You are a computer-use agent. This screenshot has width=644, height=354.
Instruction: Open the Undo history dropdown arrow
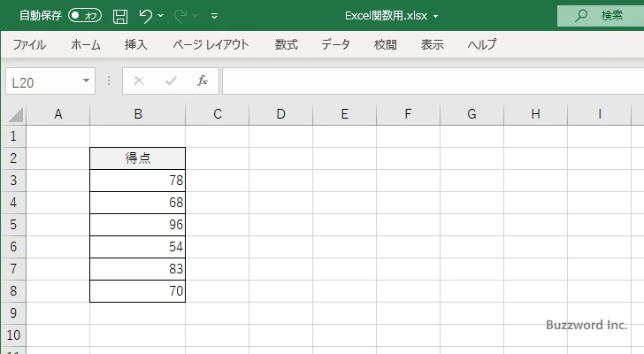coord(161,16)
